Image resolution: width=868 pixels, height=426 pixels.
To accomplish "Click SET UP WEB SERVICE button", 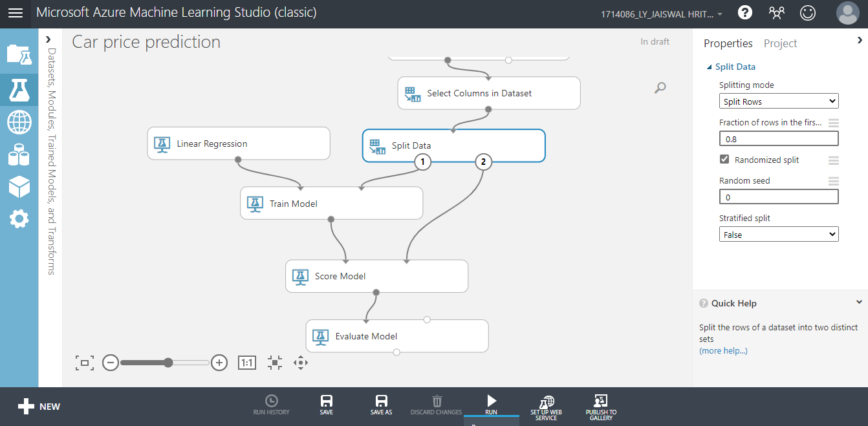I will tap(547, 409).
